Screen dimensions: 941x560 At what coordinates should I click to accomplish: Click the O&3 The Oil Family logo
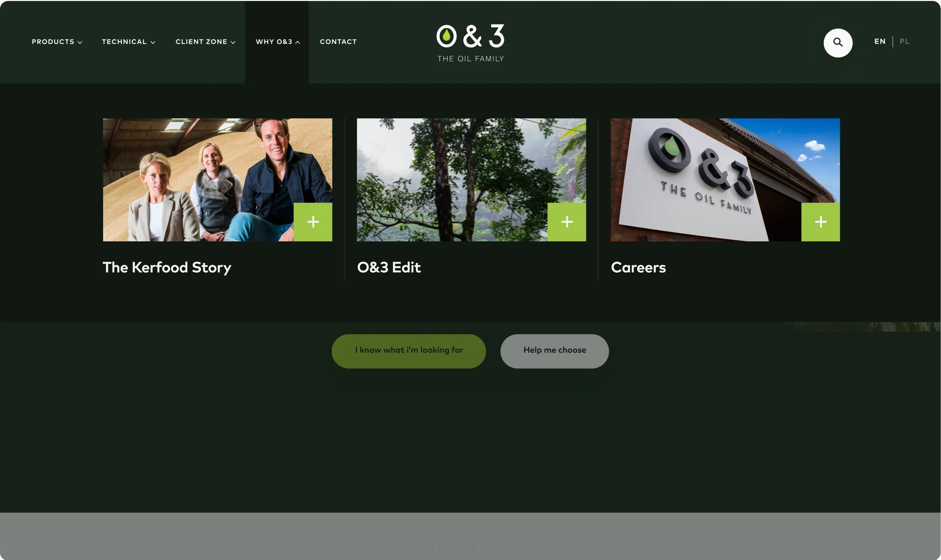[470, 43]
